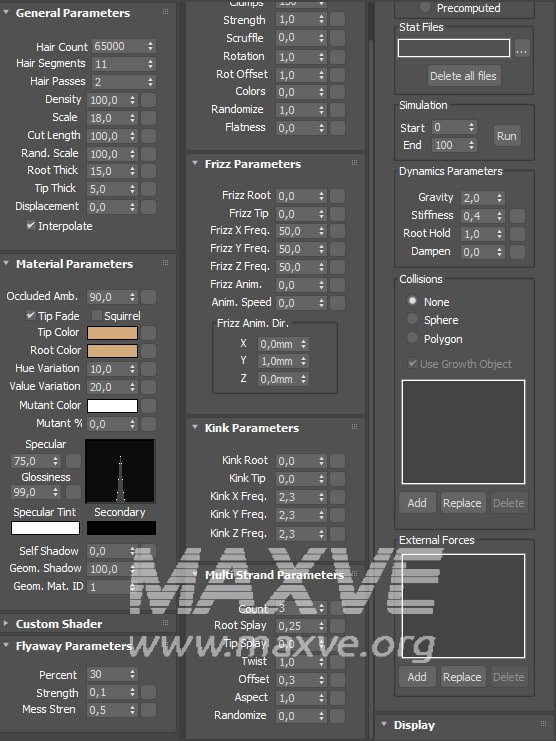This screenshot has height=741, width=556.
Task: Click the Collisions object list box
Action: coord(463,432)
